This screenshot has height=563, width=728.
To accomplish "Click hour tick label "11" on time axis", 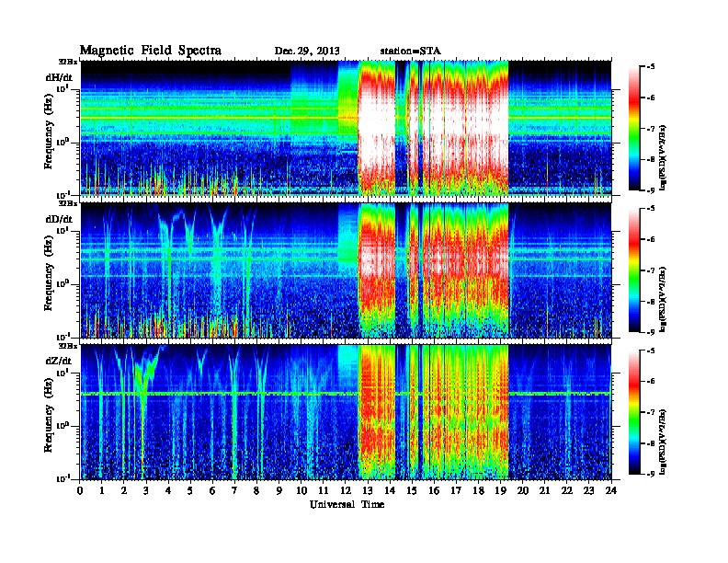I will coord(324,490).
